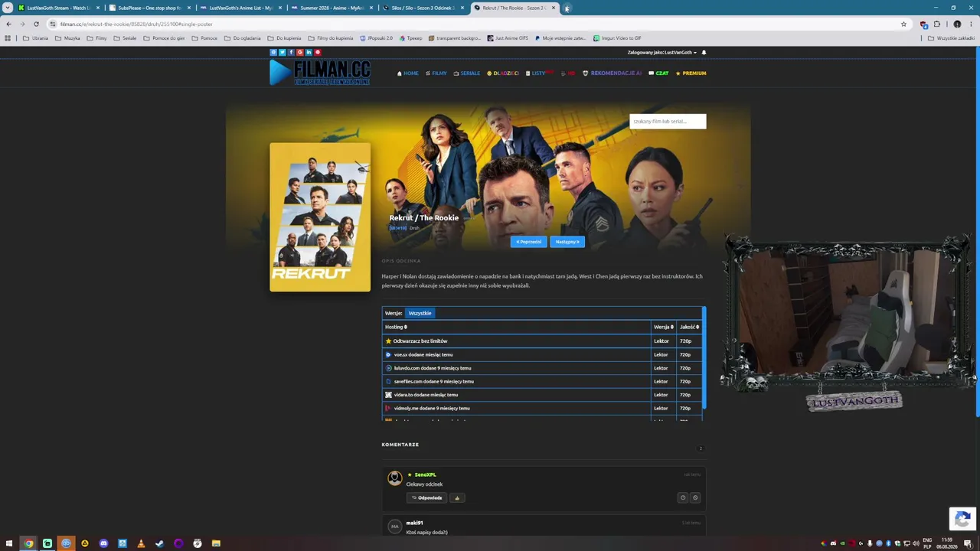Select the luluvdo.com hosting row

point(542,368)
